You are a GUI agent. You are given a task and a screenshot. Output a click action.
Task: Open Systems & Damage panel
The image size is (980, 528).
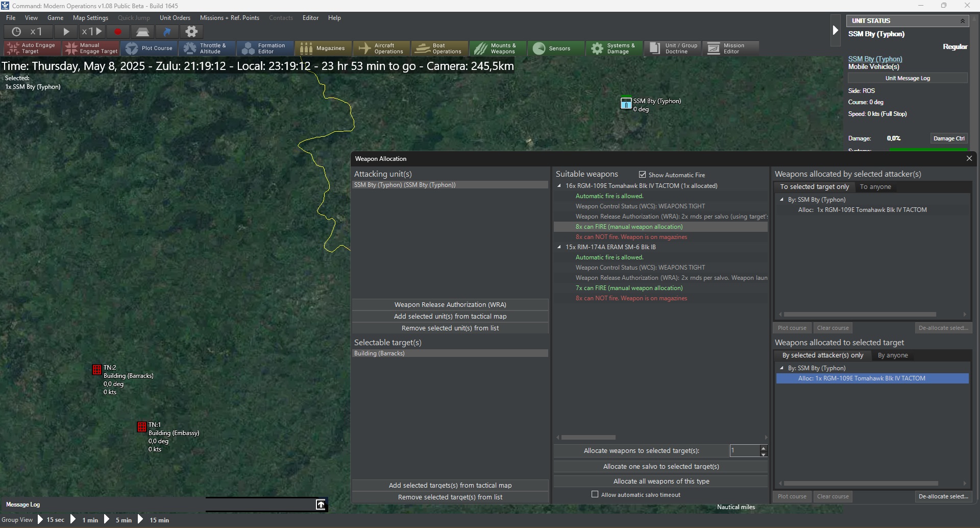click(x=614, y=49)
